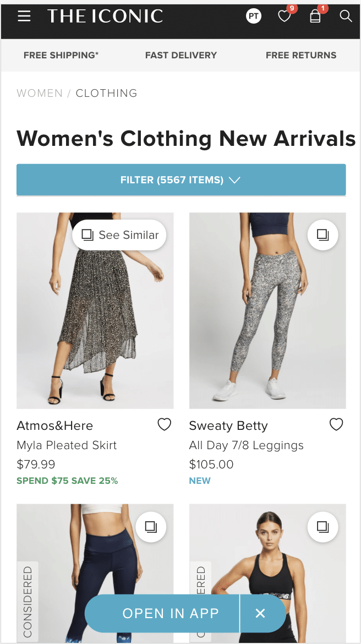Click THE ICONIC logo

pyautogui.click(x=105, y=17)
